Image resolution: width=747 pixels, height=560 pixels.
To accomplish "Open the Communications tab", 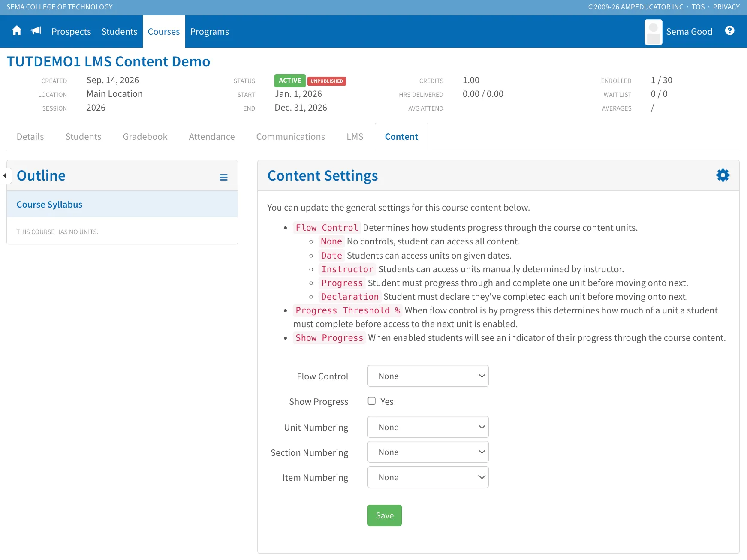I will 291,137.
